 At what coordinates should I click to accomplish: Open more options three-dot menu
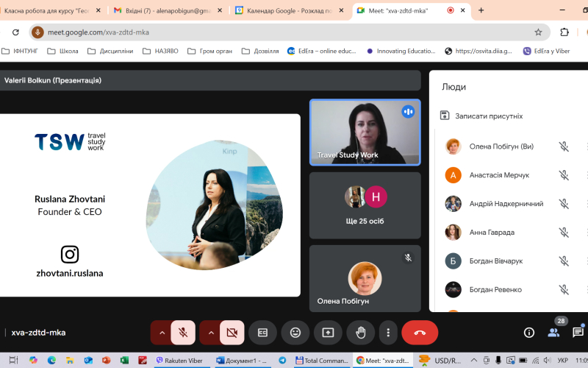[x=388, y=333]
